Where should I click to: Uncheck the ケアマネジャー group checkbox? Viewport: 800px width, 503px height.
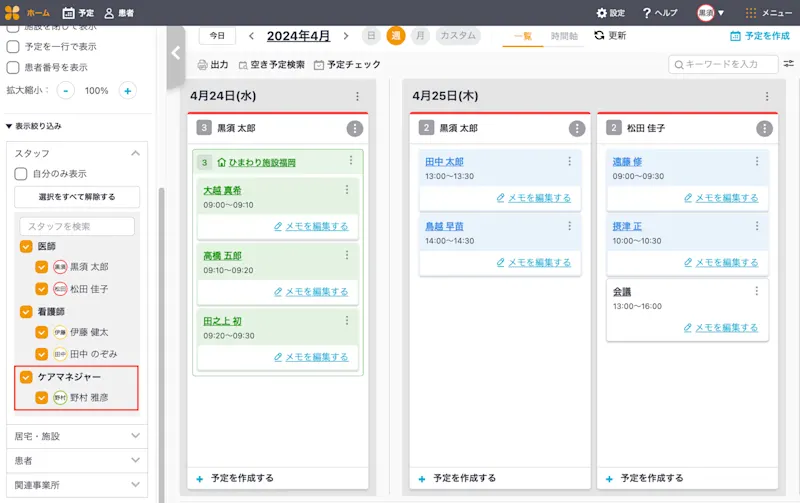click(26, 377)
